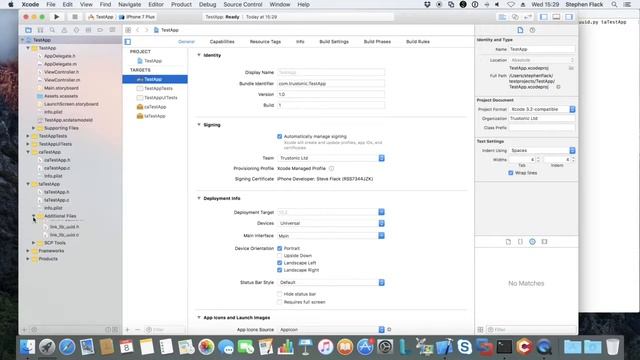
Task: Stop the running build
Action: (x=75, y=17)
